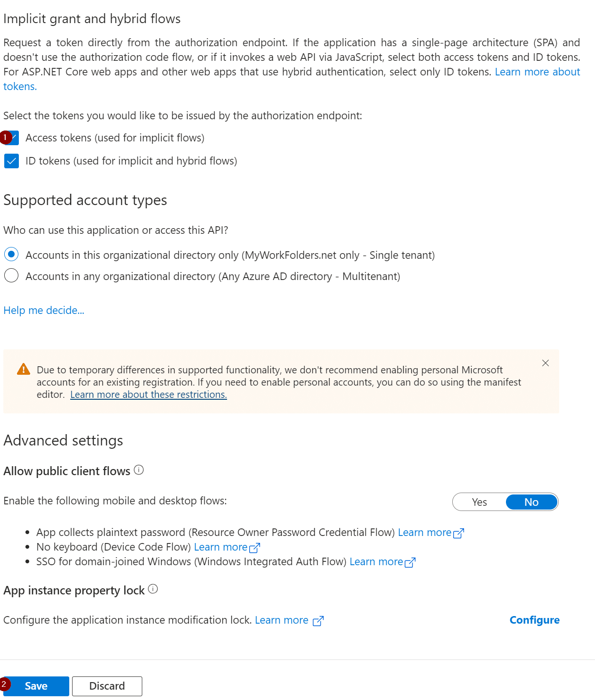This screenshot has height=700, width=595.
Task: Click Configure for the app instance property lock
Action: click(534, 620)
